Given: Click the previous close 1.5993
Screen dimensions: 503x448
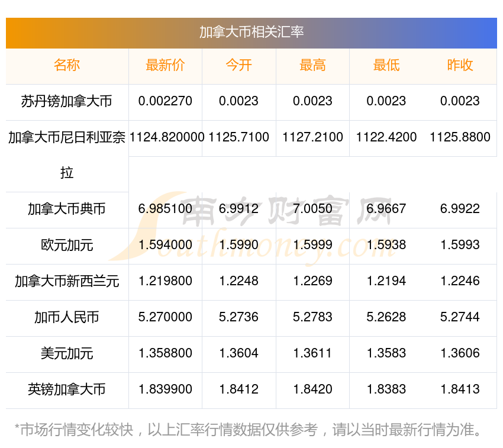Looking at the screenshot, I should click(x=460, y=245).
